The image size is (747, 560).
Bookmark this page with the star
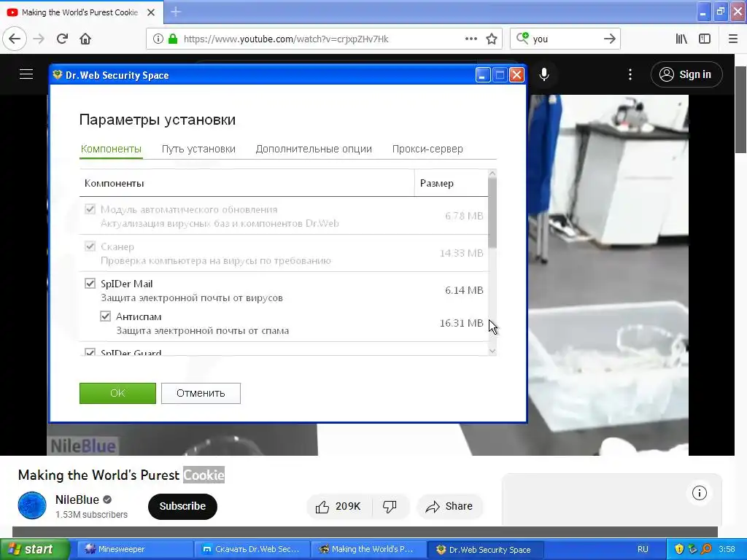[492, 39]
